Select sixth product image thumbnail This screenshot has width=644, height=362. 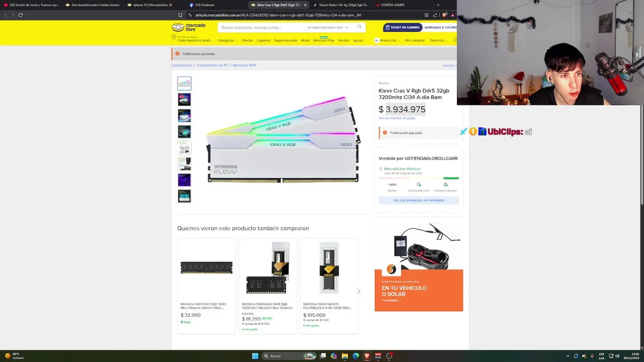[184, 164]
